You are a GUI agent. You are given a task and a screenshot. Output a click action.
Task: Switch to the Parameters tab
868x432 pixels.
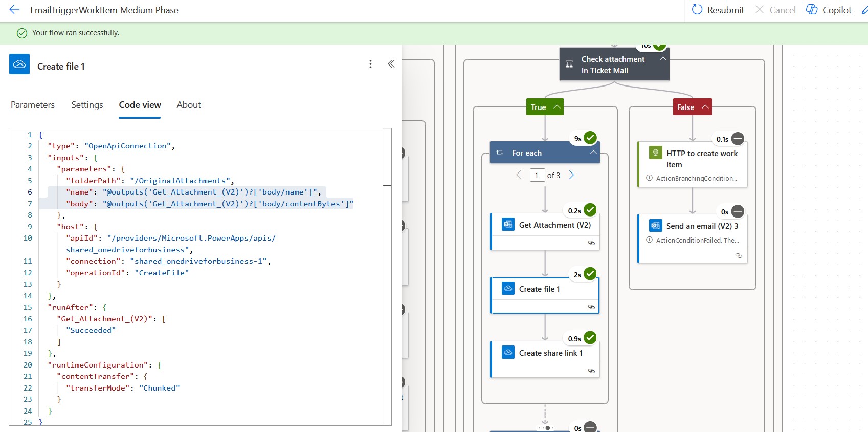(x=33, y=105)
